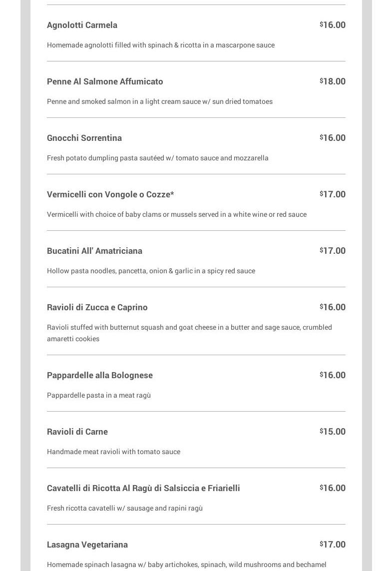Select the fresh potato dumpling pasta description

click(x=158, y=158)
